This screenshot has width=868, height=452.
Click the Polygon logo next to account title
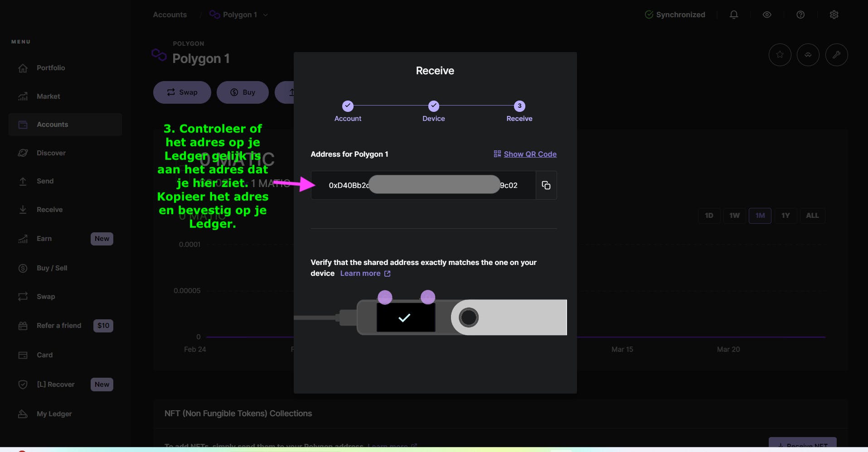159,55
